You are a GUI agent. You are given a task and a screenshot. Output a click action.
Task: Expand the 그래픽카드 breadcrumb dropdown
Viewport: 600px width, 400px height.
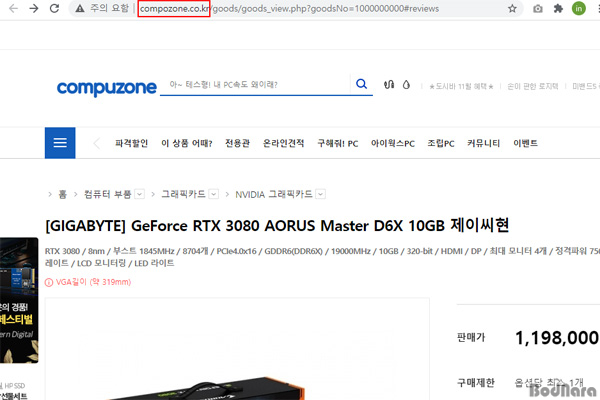point(214,194)
